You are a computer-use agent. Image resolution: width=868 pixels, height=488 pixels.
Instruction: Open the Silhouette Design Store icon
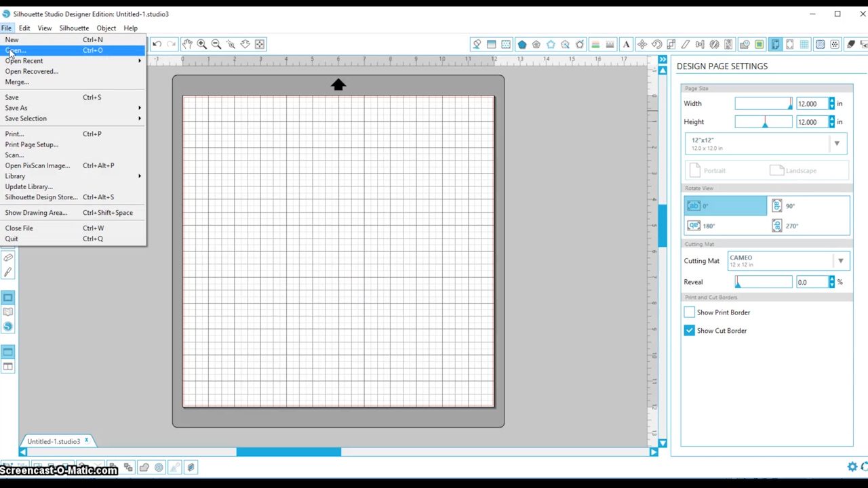8,327
